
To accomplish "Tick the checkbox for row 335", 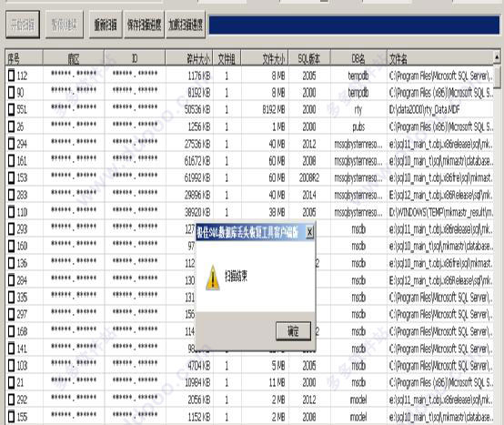I will tap(11, 297).
